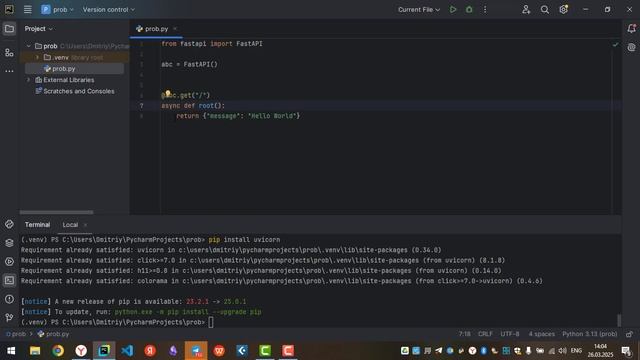Open the taskbar clock showing 14:04

(x=600, y=351)
